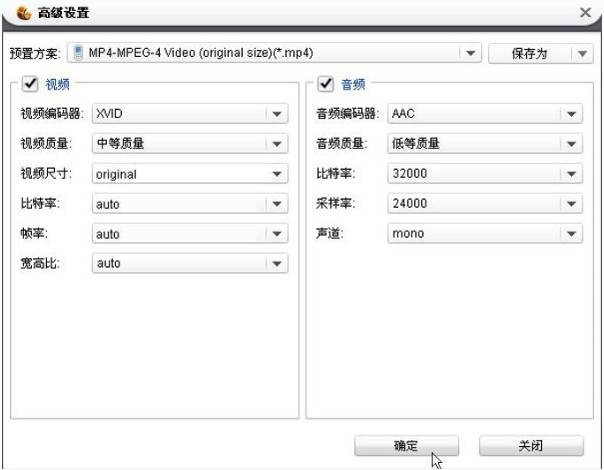Click the 关闭 button
Screen dimensions: 604x470
click(x=531, y=446)
